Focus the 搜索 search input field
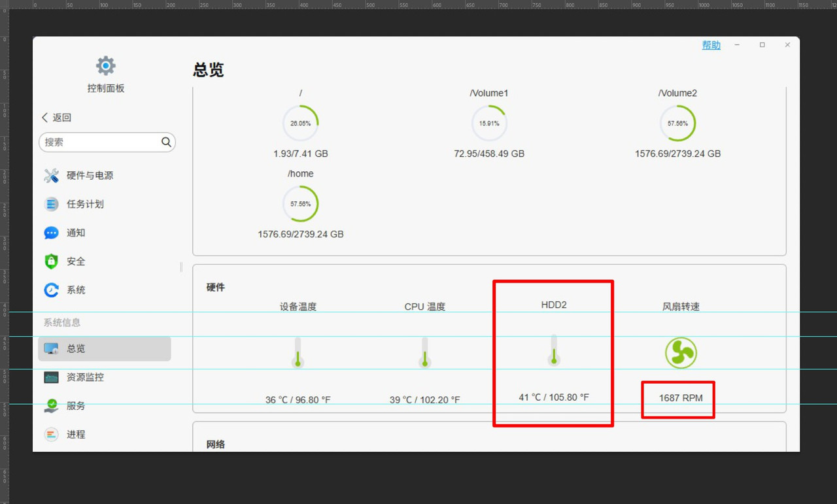This screenshot has height=504, width=837. click(x=107, y=142)
